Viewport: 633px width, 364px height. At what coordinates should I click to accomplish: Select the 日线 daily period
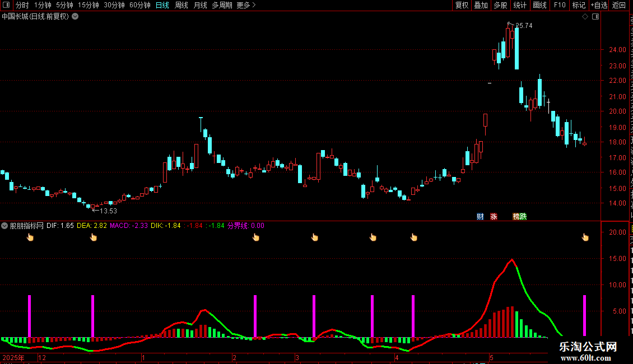click(x=162, y=5)
